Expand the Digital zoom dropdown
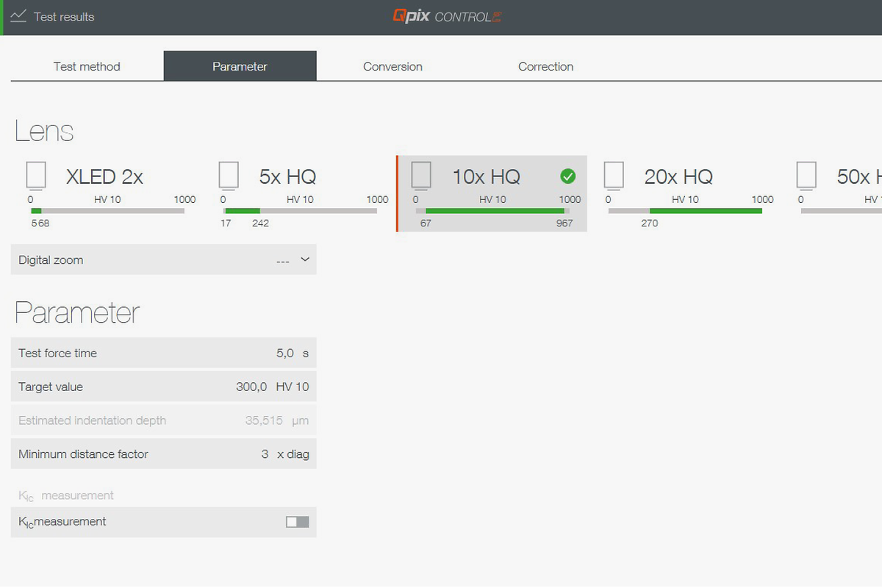The height and width of the screenshot is (588, 882). [x=163, y=260]
